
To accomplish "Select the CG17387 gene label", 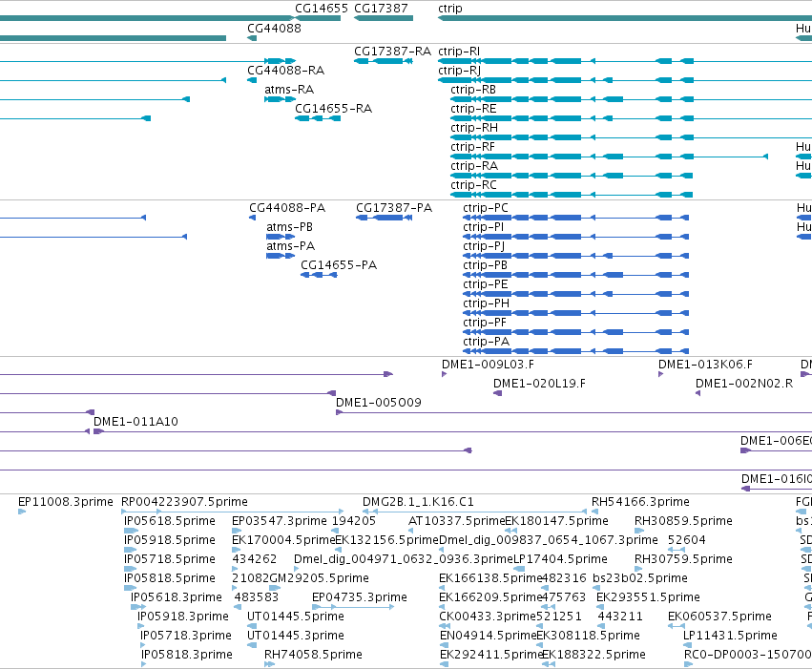I will pos(381,9).
